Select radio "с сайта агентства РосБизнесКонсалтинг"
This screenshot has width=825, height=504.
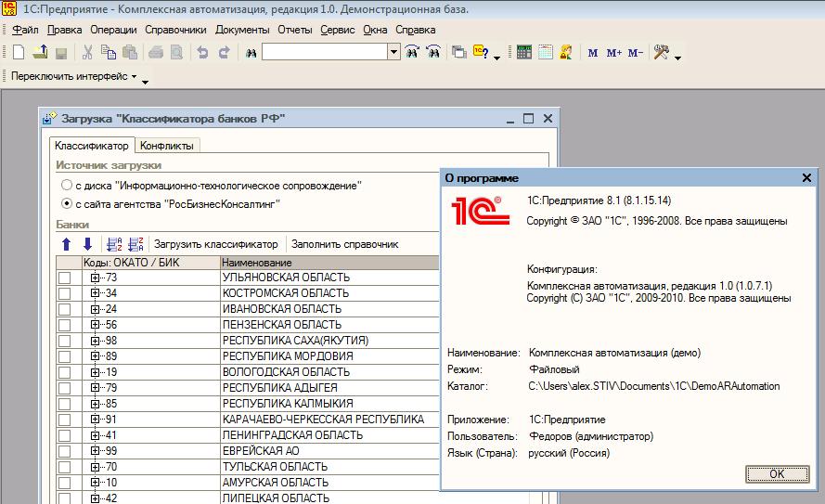click(x=66, y=203)
